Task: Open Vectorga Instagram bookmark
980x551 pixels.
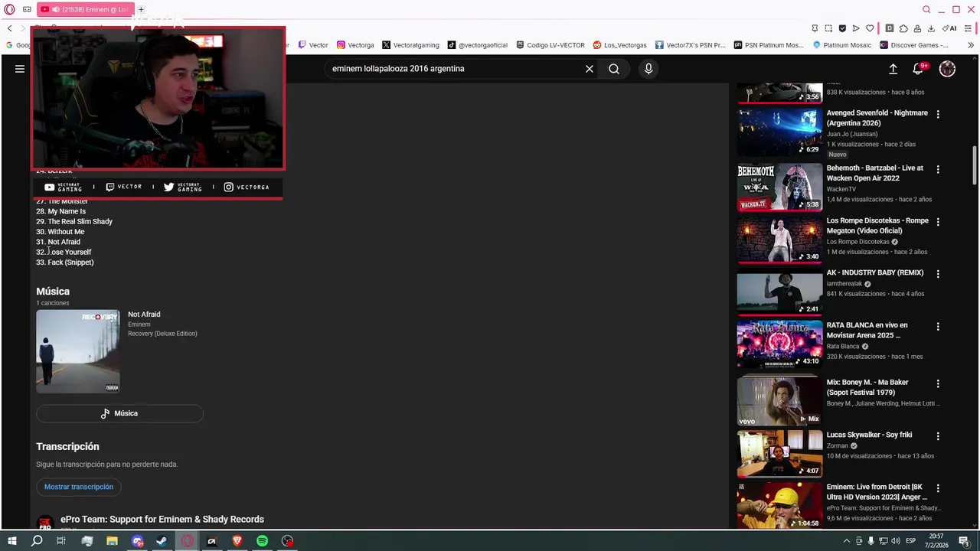Action: tap(355, 45)
